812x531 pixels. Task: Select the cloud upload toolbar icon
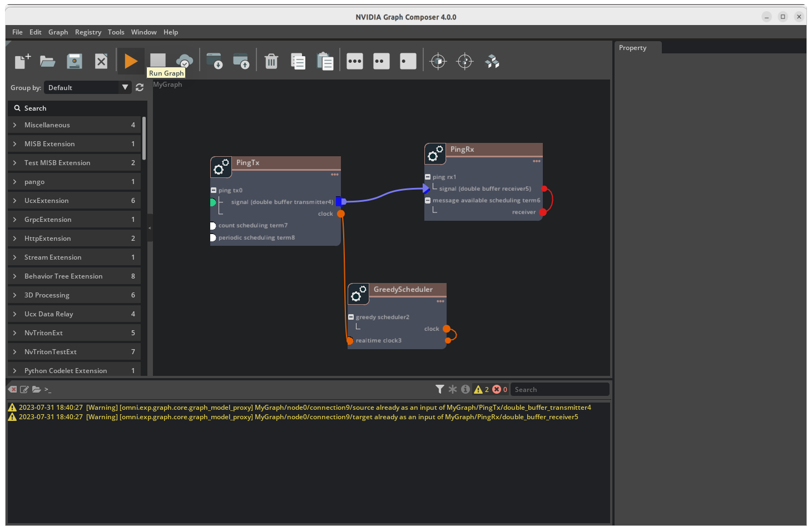[184, 61]
